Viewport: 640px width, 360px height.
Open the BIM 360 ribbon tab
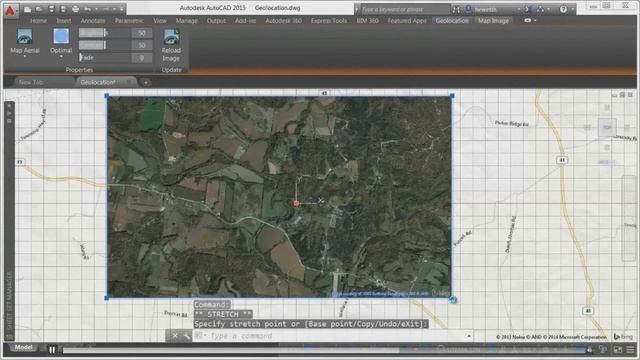pos(367,20)
